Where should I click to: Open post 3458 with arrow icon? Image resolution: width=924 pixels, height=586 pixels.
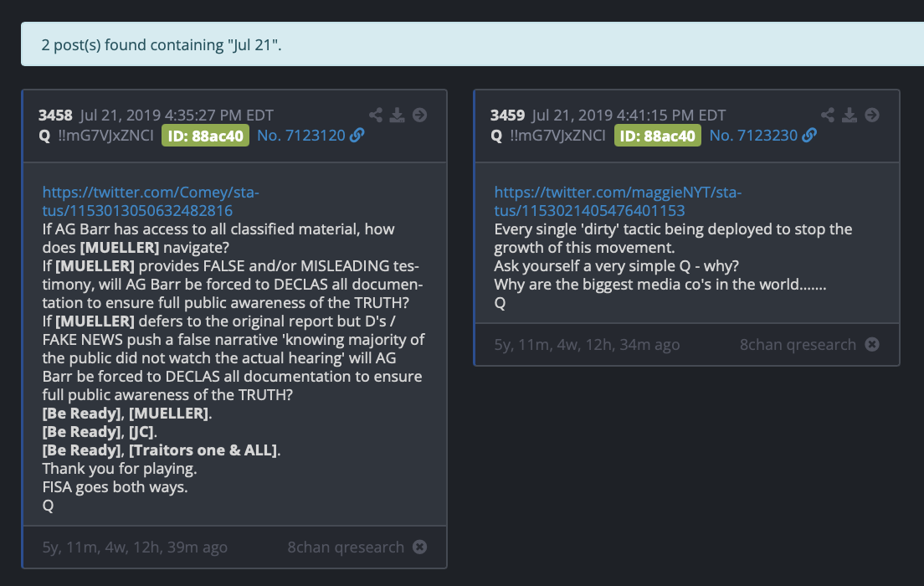click(x=419, y=115)
